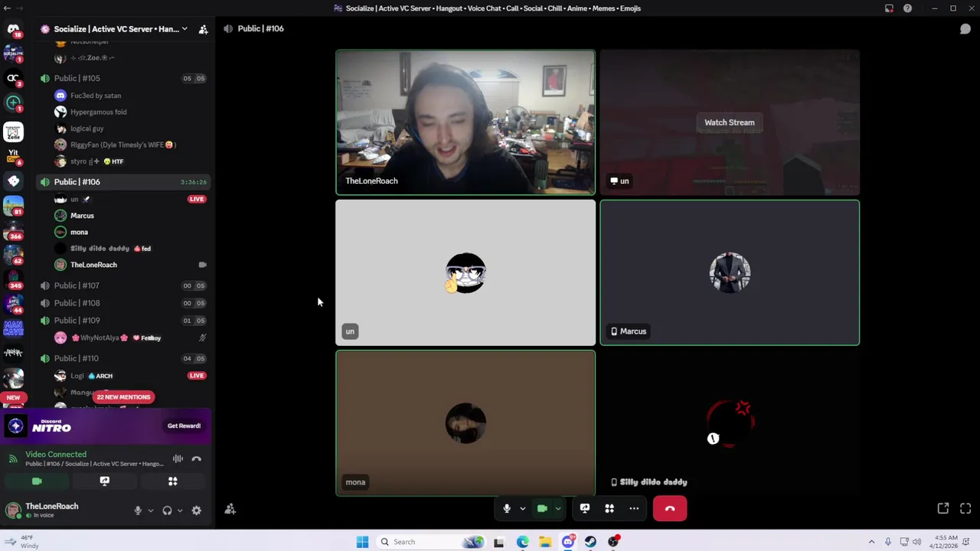Click connection signal icon beside Video Connected
This screenshot has height=551, width=980.
coord(13,458)
